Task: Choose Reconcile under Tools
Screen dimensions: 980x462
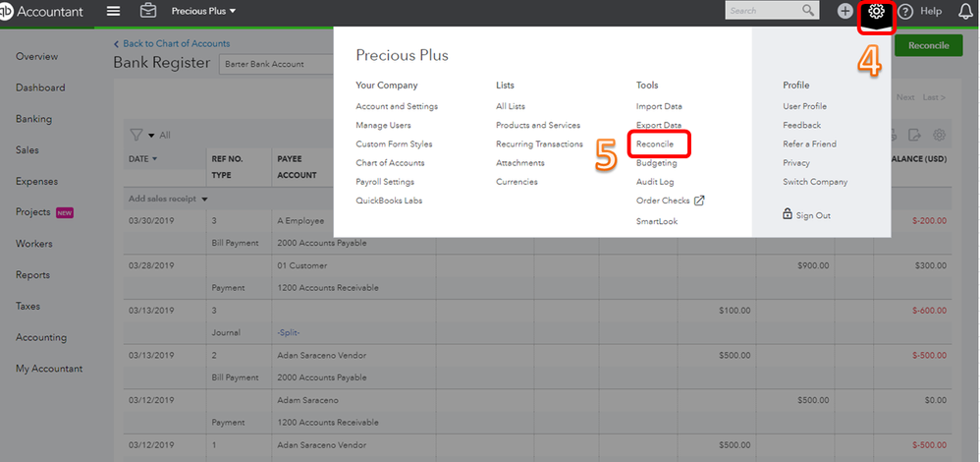Action: (x=655, y=144)
